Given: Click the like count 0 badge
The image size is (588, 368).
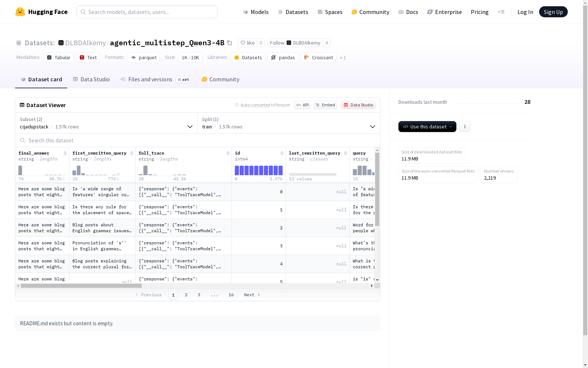Looking at the screenshot, I should tap(261, 43).
